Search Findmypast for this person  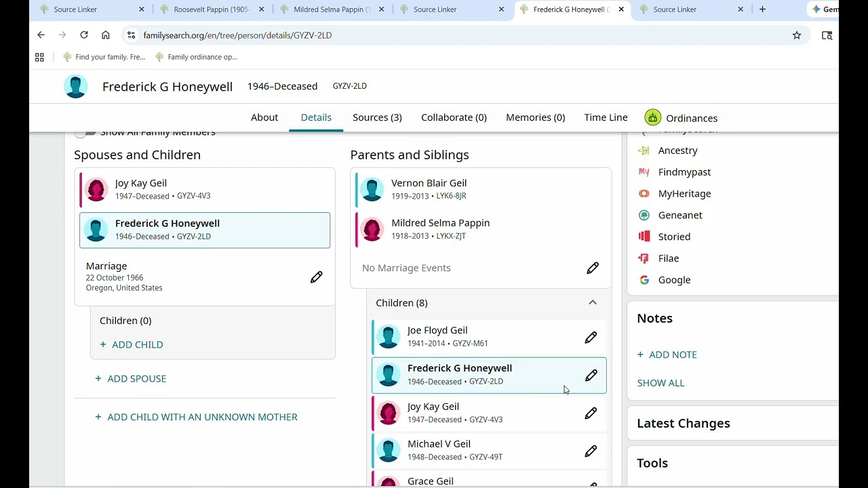coord(684,172)
